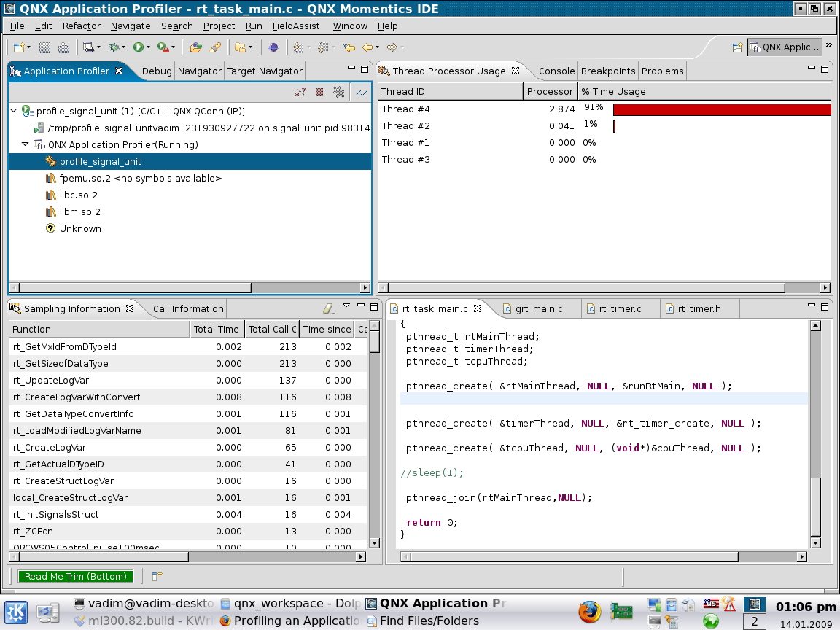Click the Back navigation arrow icon
Screen dimensions: 840x630
[x=368, y=47]
